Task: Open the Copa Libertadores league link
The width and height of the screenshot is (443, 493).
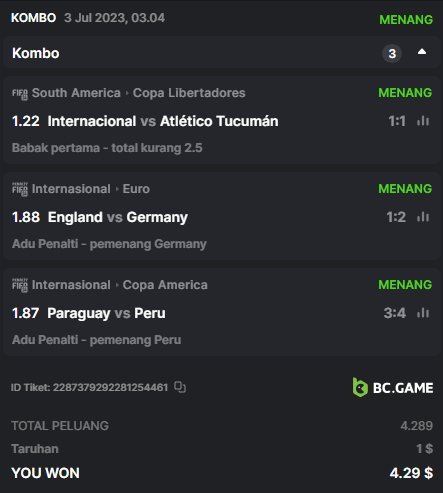Action: click(189, 93)
